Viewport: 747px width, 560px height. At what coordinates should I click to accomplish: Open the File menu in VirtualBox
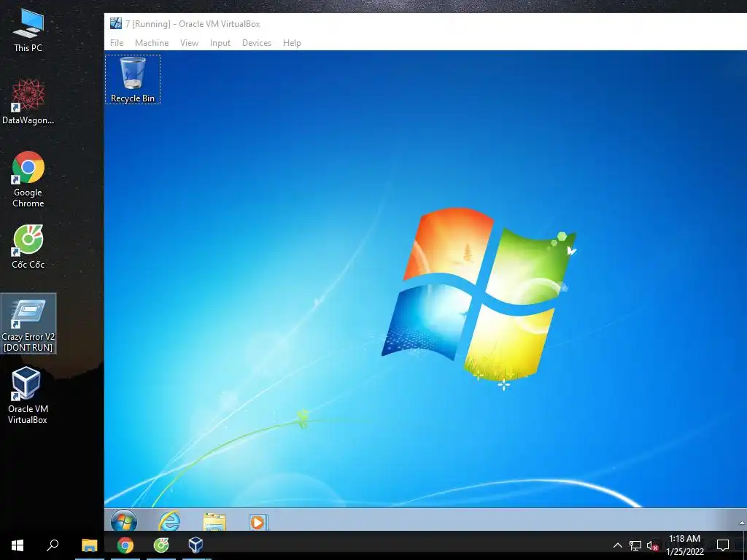(x=116, y=43)
